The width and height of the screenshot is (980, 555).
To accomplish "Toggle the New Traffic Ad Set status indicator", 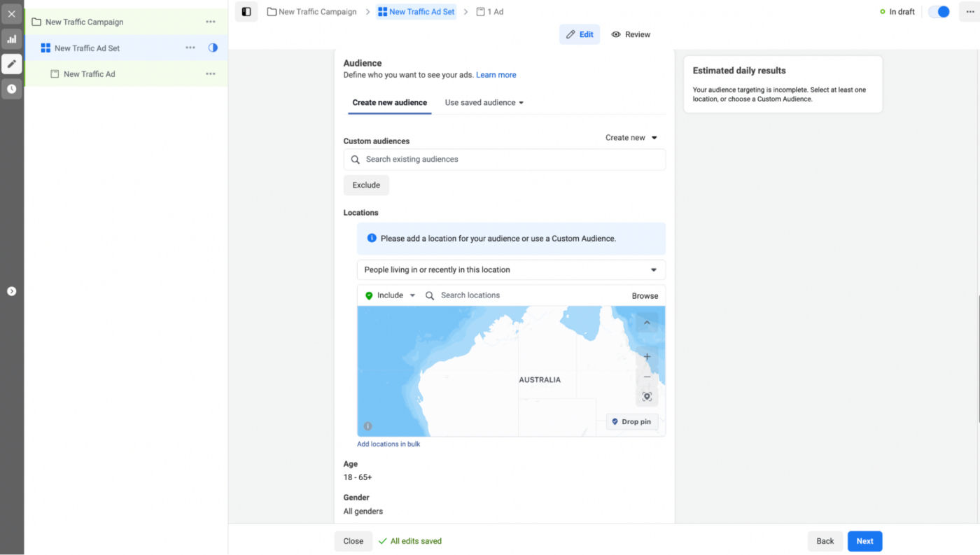I will click(212, 48).
